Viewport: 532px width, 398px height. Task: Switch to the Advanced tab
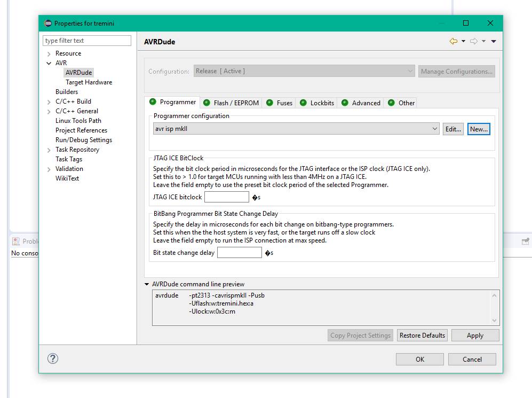pos(361,103)
